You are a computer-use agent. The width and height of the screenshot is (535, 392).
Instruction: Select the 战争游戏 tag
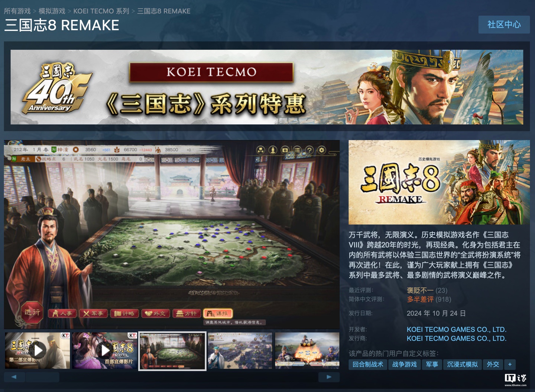coord(405,365)
